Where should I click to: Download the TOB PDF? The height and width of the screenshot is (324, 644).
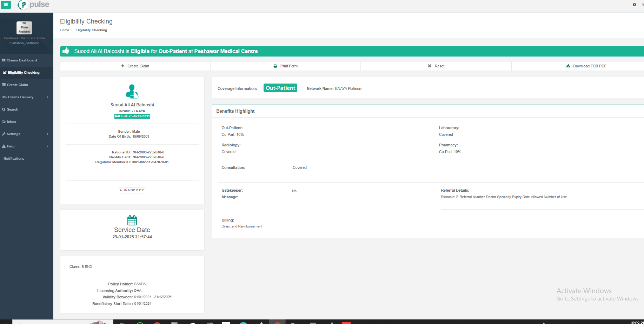(x=586, y=66)
